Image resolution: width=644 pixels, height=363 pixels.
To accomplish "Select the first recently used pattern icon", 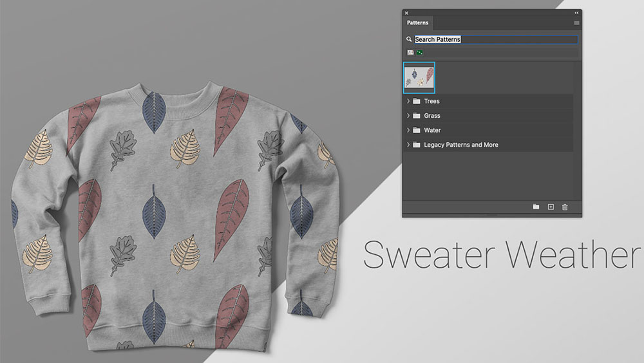I will [410, 52].
